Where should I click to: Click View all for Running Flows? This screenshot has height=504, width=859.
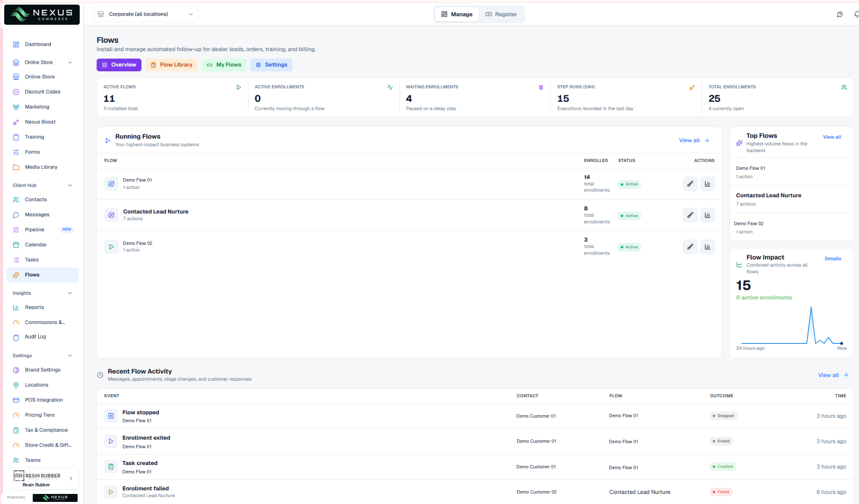pos(694,140)
